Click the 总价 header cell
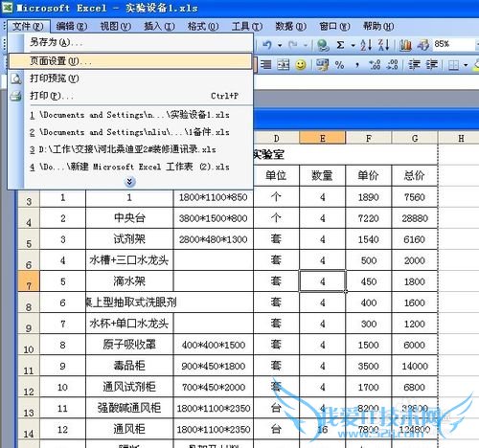Screen dimensions: 479x448 coord(415,175)
